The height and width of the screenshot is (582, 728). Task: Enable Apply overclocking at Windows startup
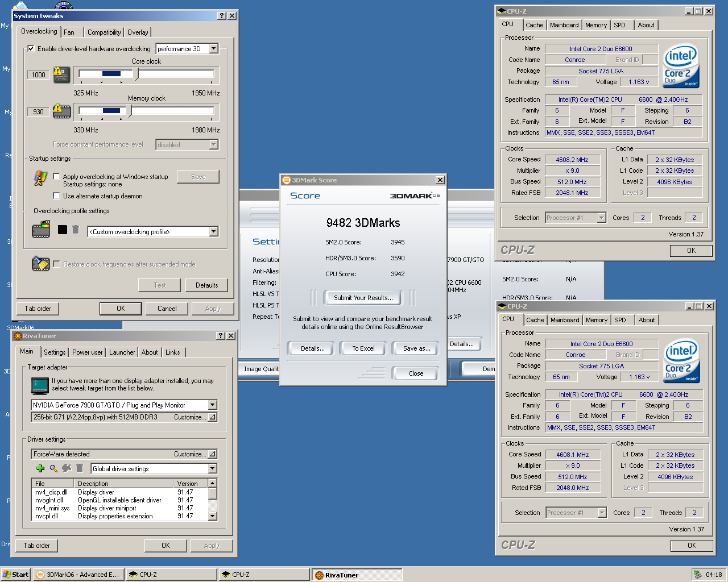pyautogui.click(x=56, y=176)
